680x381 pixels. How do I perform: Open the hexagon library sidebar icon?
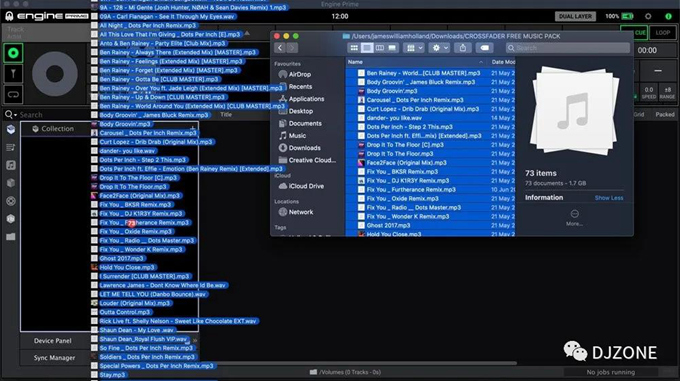pyautogui.click(x=11, y=219)
